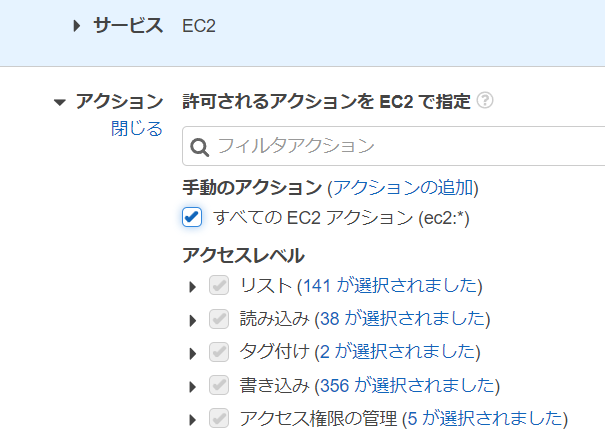Click the 141 が選択されました link
Image resolution: width=605 pixels, height=441 pixels.
point(390,287)
